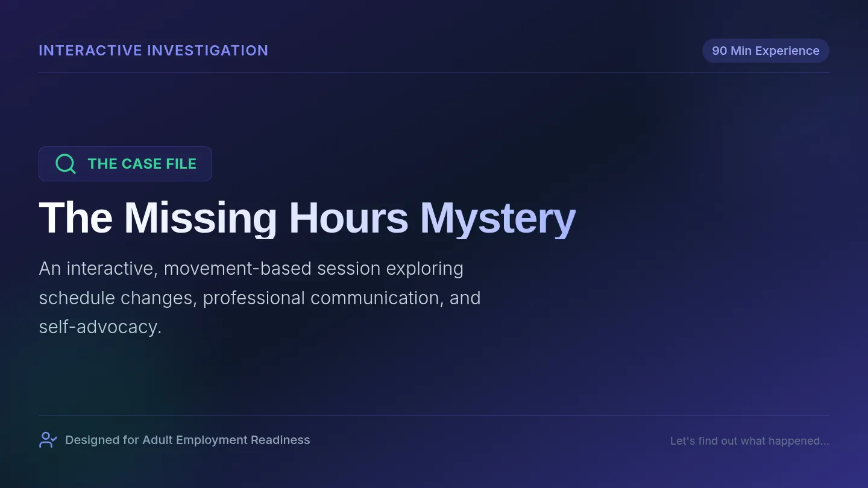Select the 90 Min Experience badge
Viewport: 868px width, 488px height.
pyautogui.click(x=766, y=51)
